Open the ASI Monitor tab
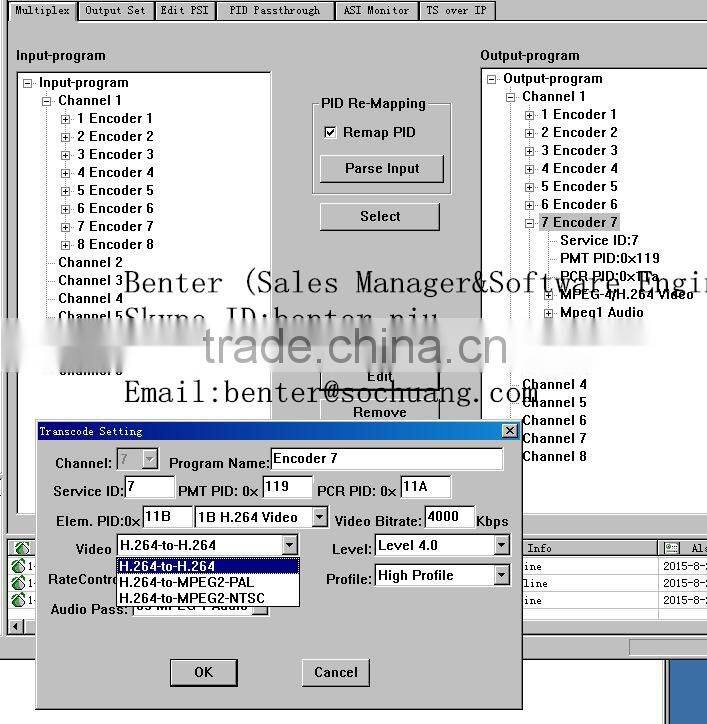This screenshot has height=724, width=707. point(376,10)
